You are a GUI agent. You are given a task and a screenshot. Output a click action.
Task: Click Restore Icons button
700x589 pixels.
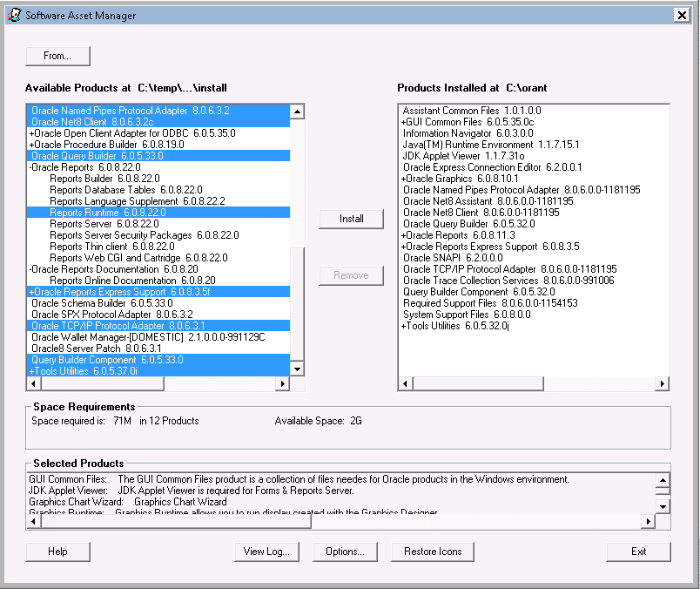point(433,552)
